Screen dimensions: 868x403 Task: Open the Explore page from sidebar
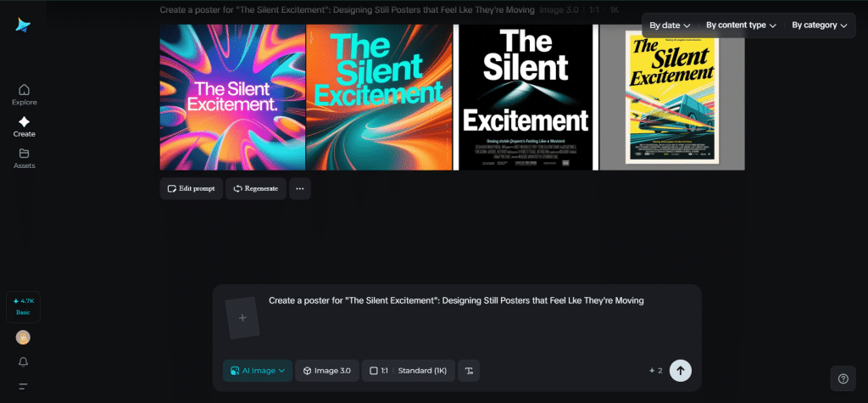(x=24, y=94)
